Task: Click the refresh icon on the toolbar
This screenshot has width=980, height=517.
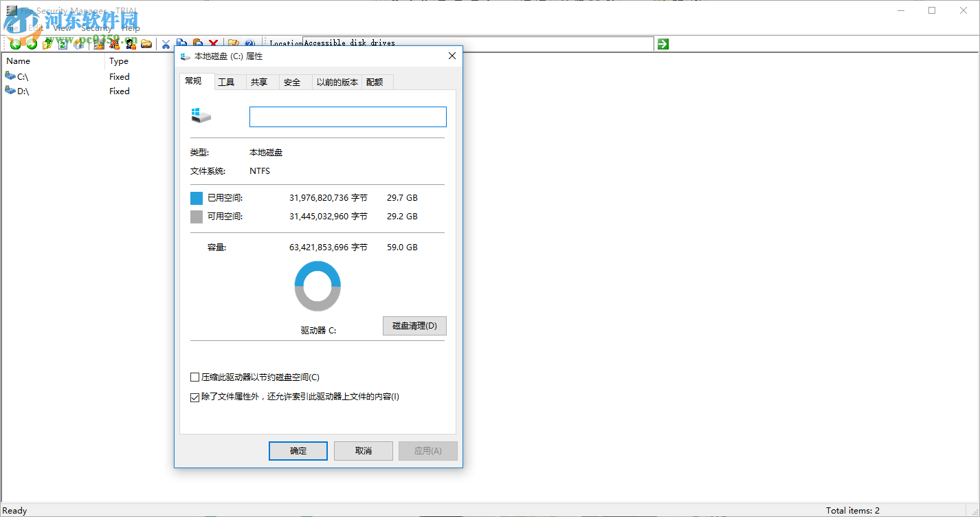Action: [x=63, y=43]
